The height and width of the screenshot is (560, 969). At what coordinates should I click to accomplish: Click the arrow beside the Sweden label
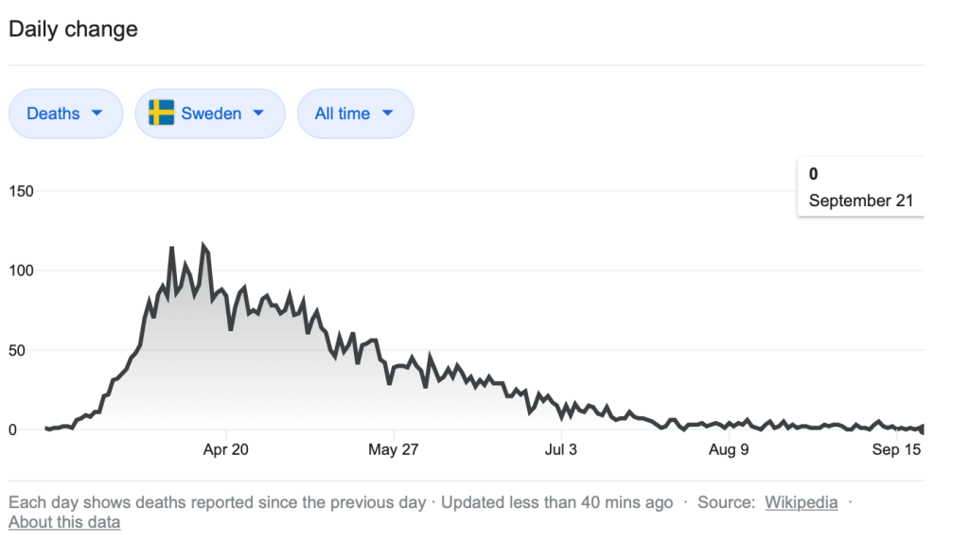(258, 114)
